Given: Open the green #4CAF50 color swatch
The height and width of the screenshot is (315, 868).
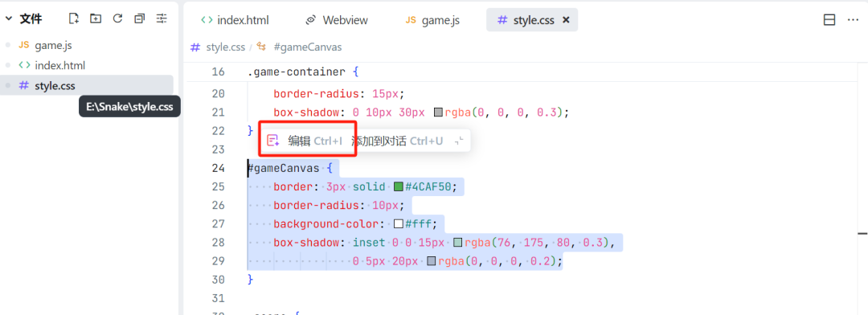Looking at the screenshot, I should pyautogui.click(x=398, y=186).
